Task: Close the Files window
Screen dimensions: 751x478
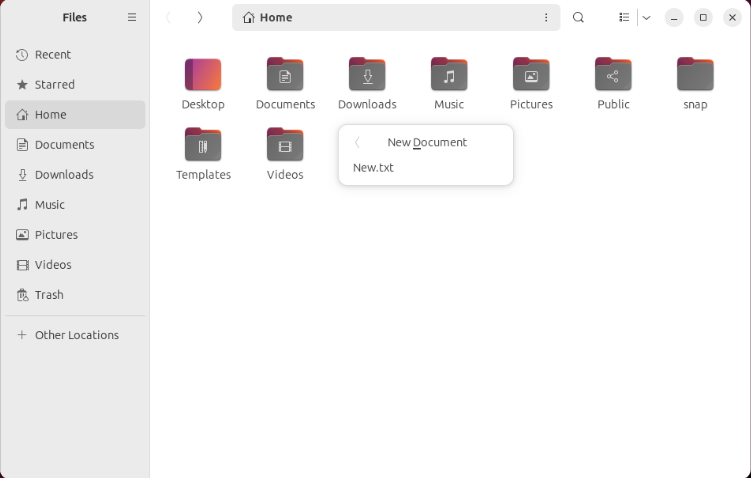Action: coord(732,18)
